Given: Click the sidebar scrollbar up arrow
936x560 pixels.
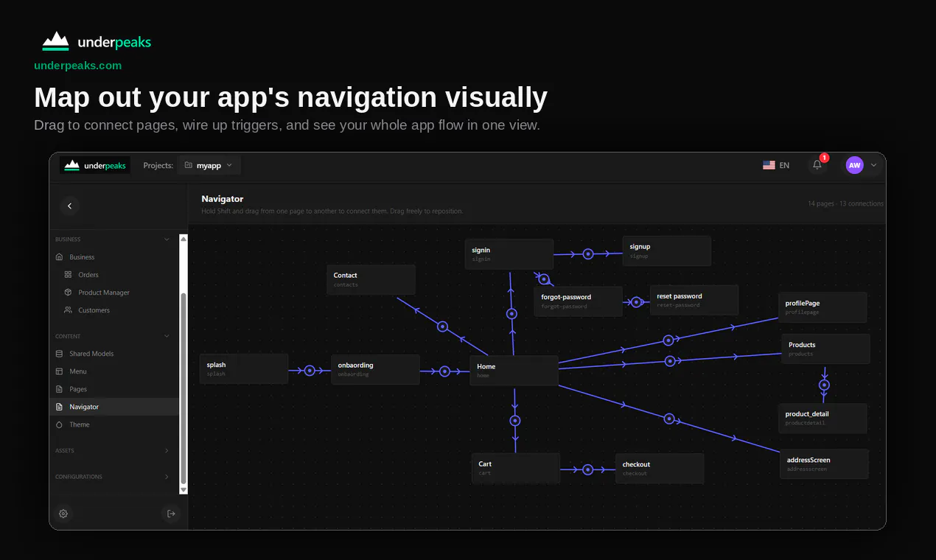Looking at the screenshot, I should [x=184, y=239].
